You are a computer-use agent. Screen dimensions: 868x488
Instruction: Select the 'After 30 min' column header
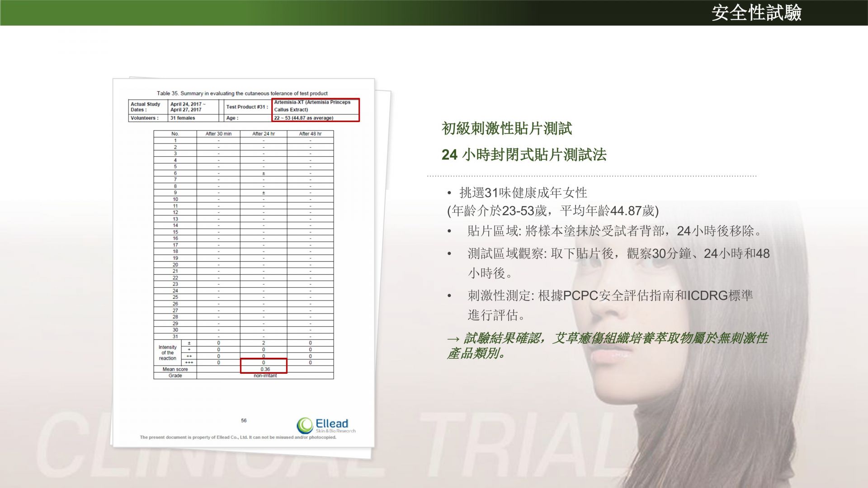pyautogui.click(x=218, y=134)
